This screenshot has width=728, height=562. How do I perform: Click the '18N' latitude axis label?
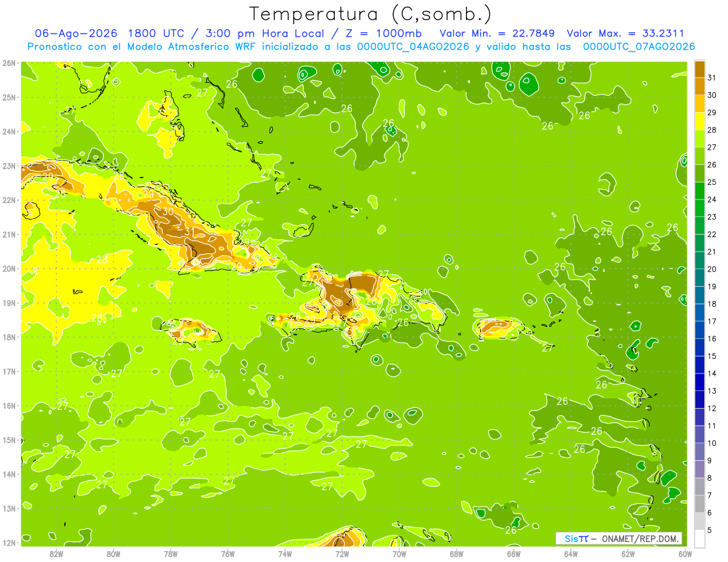pyautogui.click(x=8, y=337)
